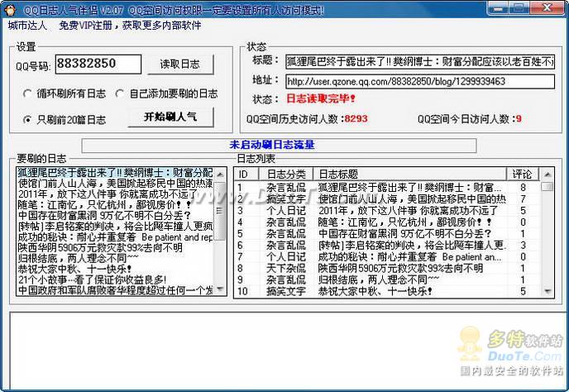This screenshot has width=569, height=392.
Task: Select 只刷前20篇日志 radio option
Action: (x=65, y=119)
